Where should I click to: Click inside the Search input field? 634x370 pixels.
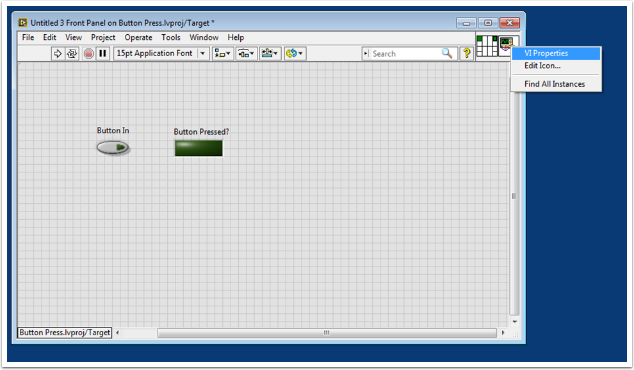[404, 53]
